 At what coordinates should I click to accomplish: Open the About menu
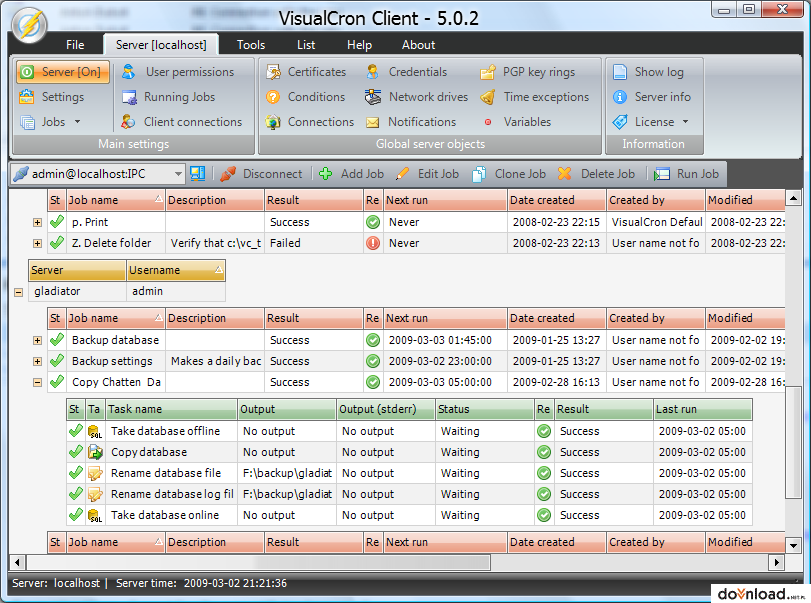pos(418,45)
